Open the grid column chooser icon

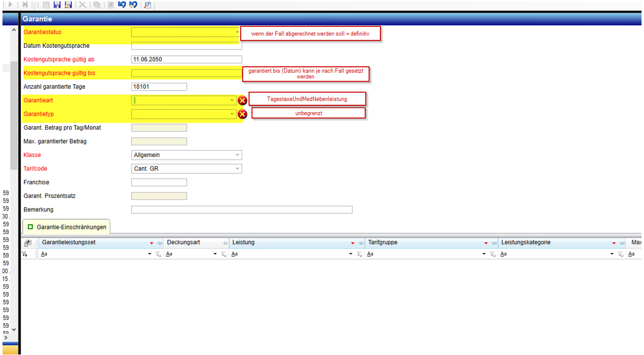(27, 243)
